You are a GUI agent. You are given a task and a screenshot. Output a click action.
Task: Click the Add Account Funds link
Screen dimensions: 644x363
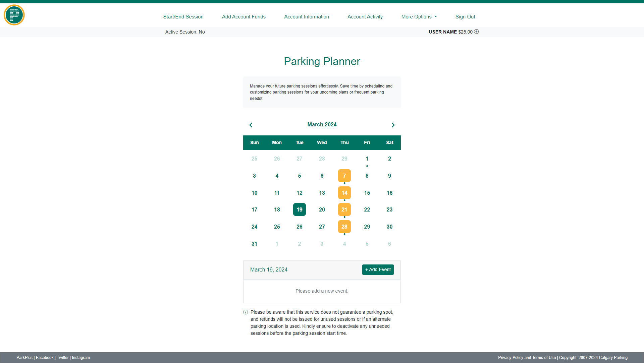tap(244, 17)
